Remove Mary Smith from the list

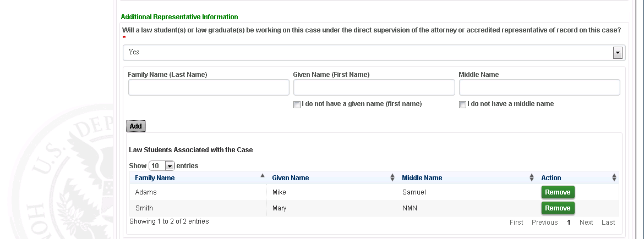click(558, 208)
